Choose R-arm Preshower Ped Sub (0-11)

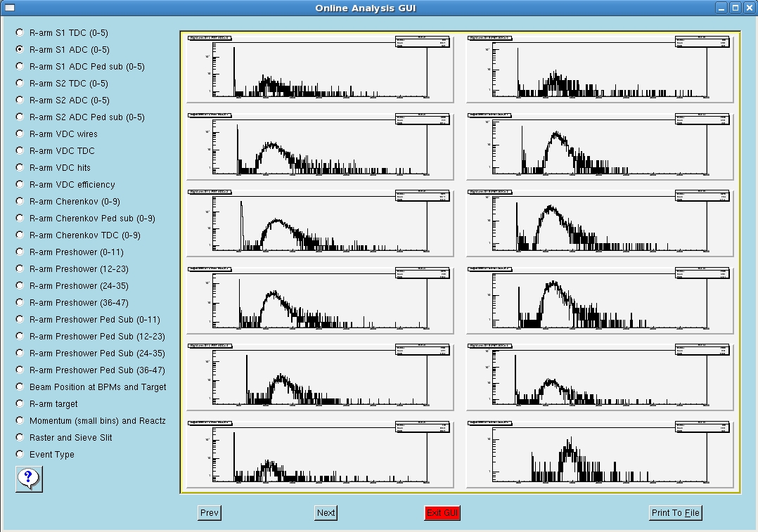pyautogui.click(x=88, y=319)
